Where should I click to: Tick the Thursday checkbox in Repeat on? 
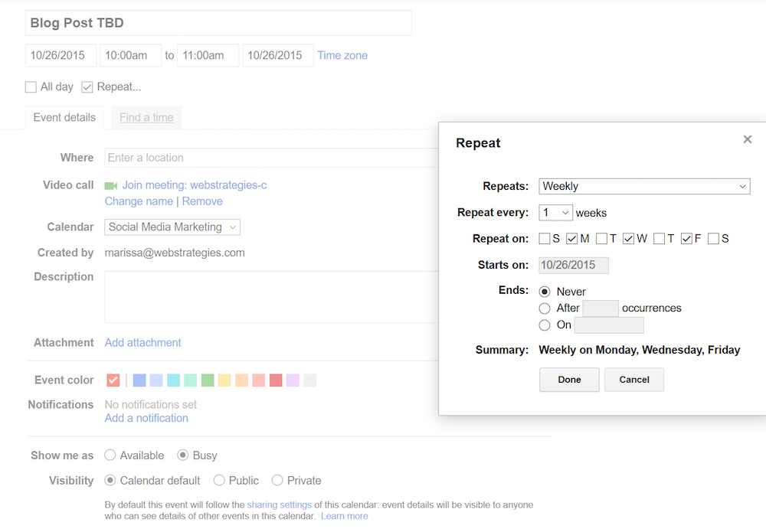pos(659,239)
